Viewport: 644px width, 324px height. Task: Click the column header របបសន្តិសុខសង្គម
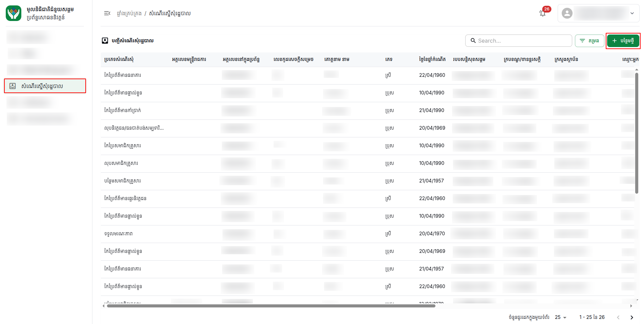click(x=469, y=59)
